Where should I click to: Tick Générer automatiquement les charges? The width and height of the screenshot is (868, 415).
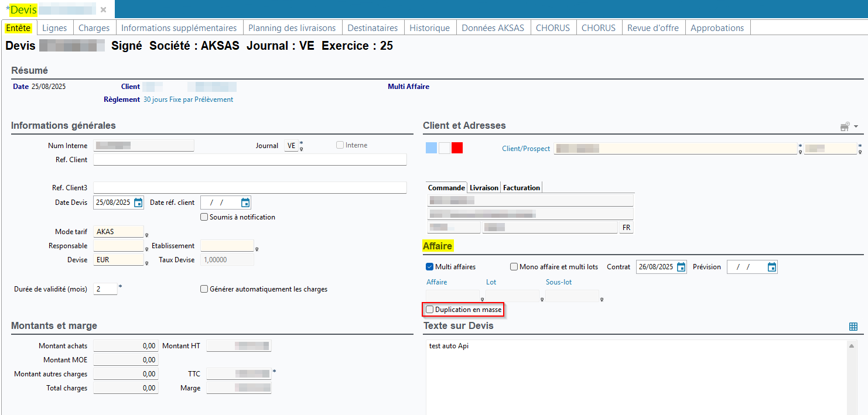pos(204,289)
